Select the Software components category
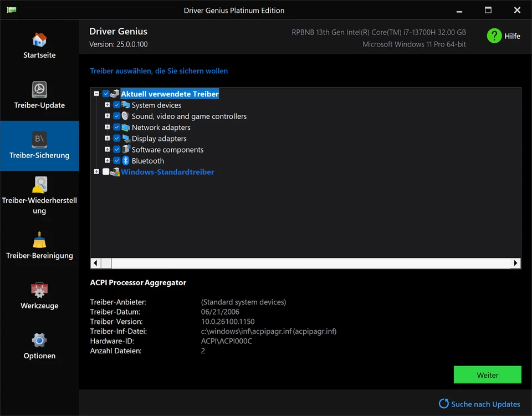 pyautogui.click(x=167, y=149)
